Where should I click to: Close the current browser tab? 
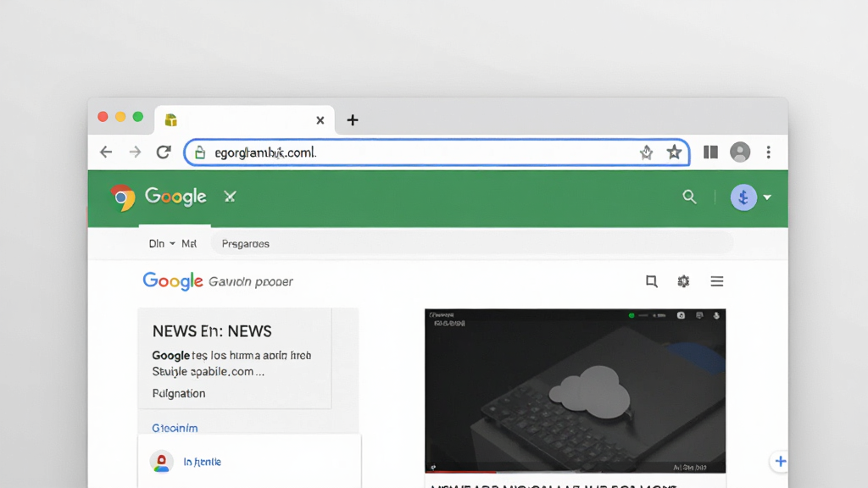click(x=320, y=120)
